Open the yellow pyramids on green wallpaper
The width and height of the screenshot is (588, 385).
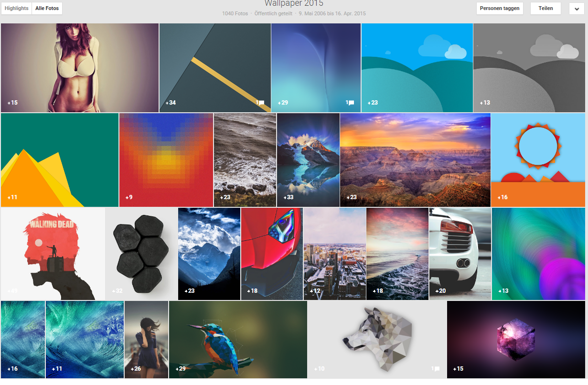tap(59, 160)
